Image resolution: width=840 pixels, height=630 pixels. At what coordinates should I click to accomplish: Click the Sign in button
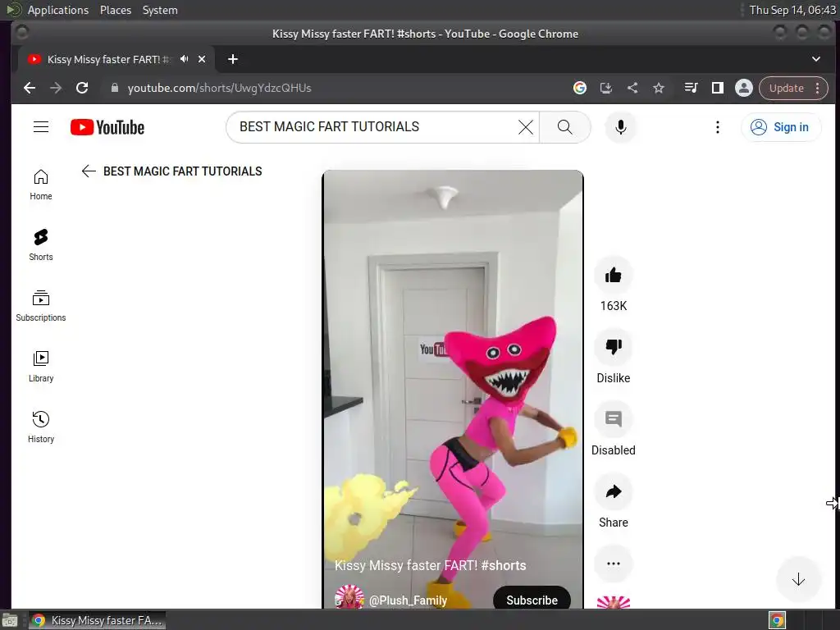point(781,127)
